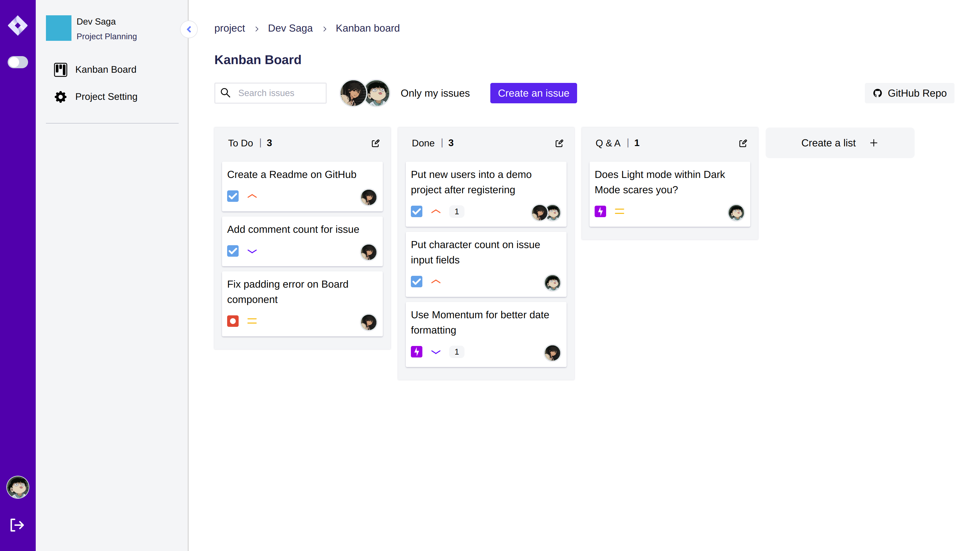Select the Project Setting menu item
The height and width of the screenshot is (551, 980).
point(106,96)
